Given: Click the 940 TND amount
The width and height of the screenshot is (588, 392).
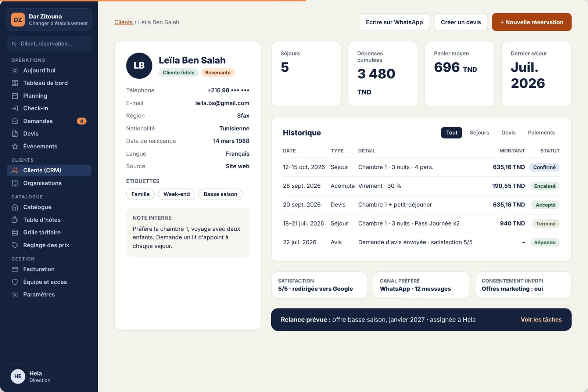Looking at the screenshot, I should (x=512, y=223).
